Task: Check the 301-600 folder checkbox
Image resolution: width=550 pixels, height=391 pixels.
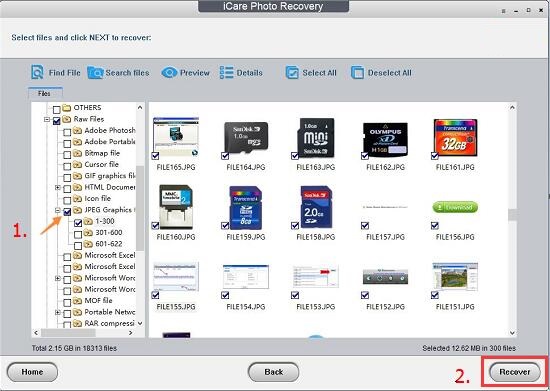Action: (x=78, y=234)
